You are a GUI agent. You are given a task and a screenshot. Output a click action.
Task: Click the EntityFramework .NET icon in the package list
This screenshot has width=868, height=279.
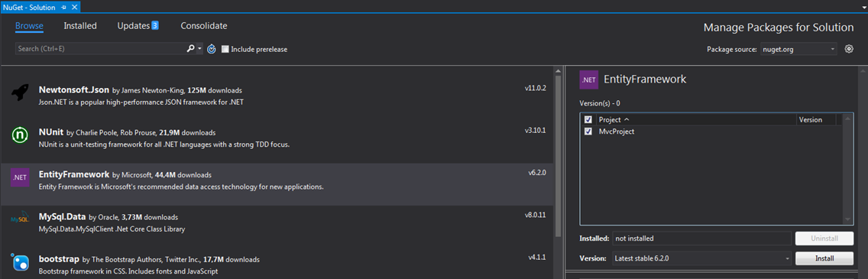click(x=21, y=177)
